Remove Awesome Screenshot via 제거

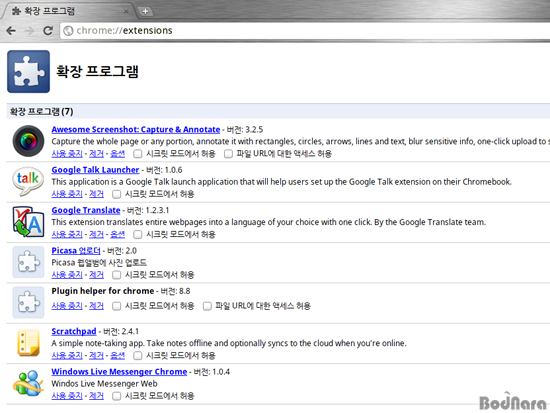click(96, 154)
